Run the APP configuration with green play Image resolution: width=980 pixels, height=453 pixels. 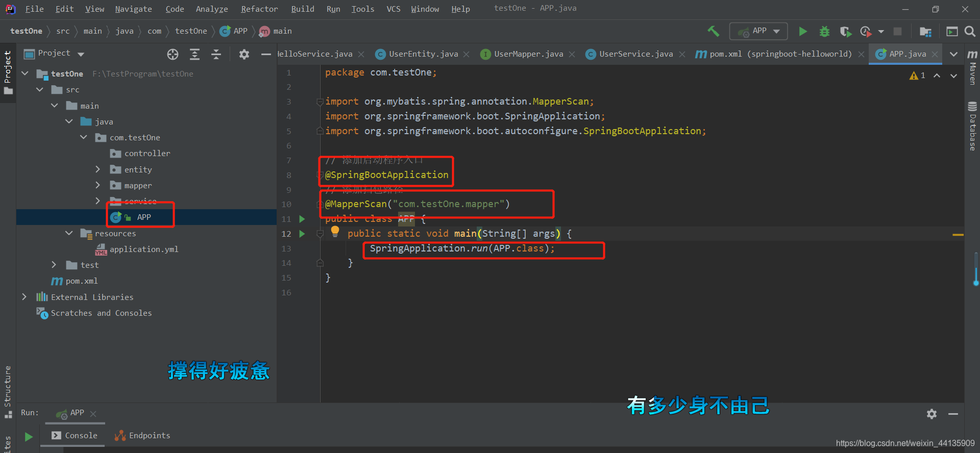[802, 31]
